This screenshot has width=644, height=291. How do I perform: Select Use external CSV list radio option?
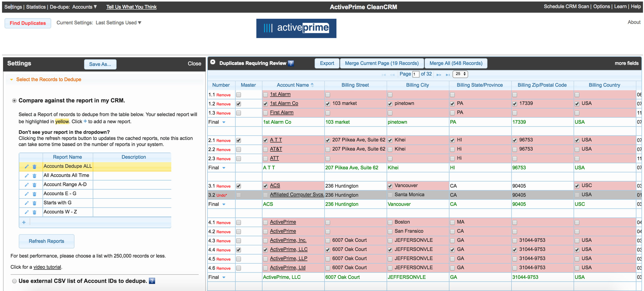pyautogui.click(x=14, y=281)
